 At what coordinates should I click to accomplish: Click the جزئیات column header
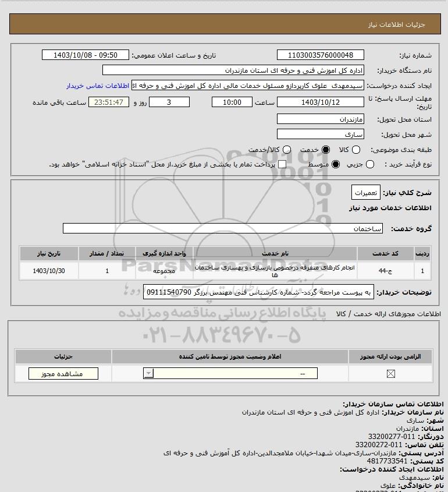(63, 356)
